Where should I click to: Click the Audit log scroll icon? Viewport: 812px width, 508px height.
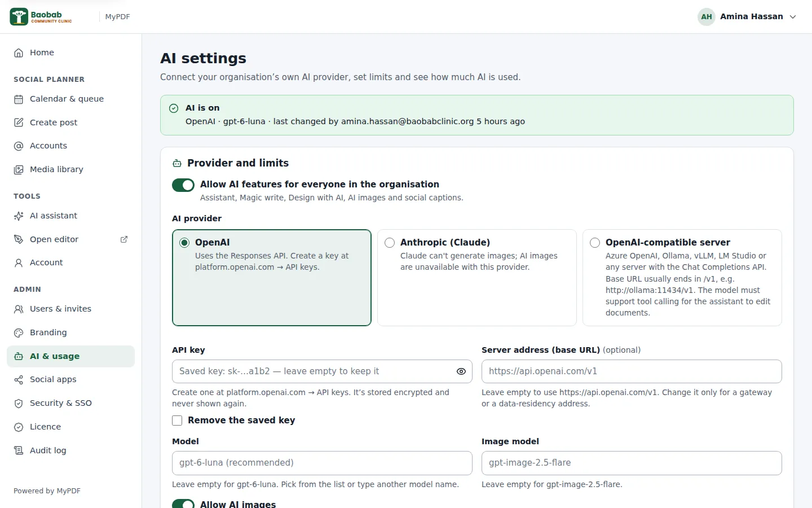[19, 450]
